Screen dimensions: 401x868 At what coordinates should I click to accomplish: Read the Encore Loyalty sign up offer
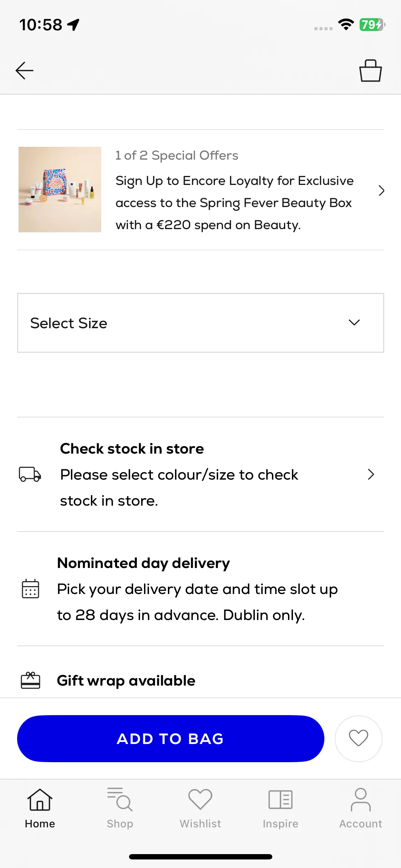coord(235,203)
